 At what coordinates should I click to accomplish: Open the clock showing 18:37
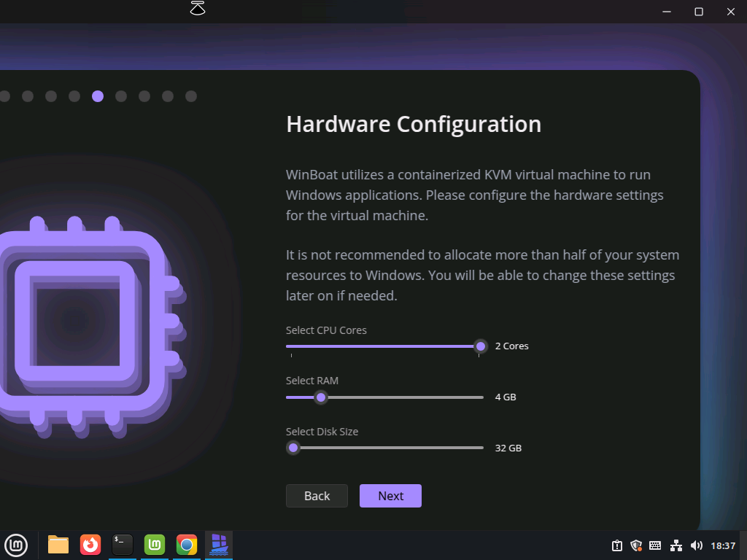pos(723,545)
